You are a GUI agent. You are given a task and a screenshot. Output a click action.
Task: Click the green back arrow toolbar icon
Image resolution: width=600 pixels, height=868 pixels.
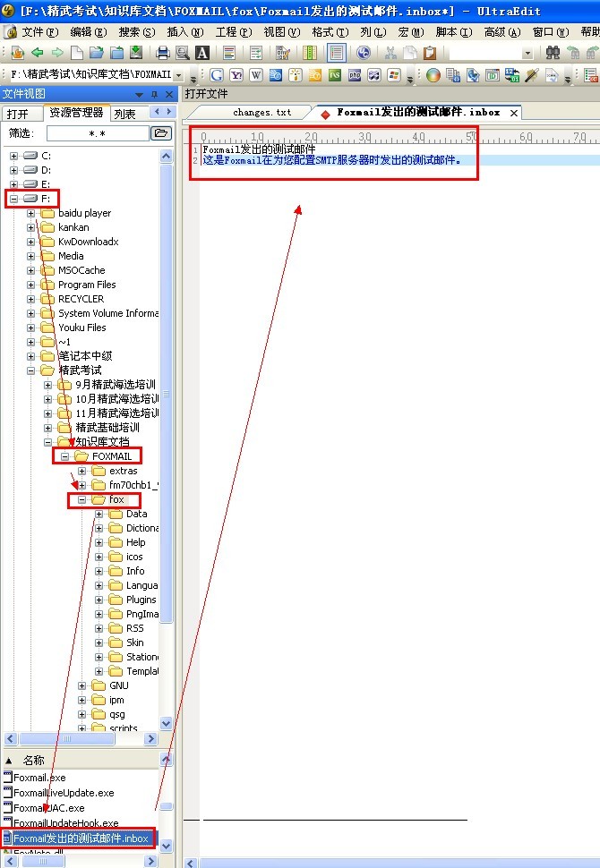38,53
